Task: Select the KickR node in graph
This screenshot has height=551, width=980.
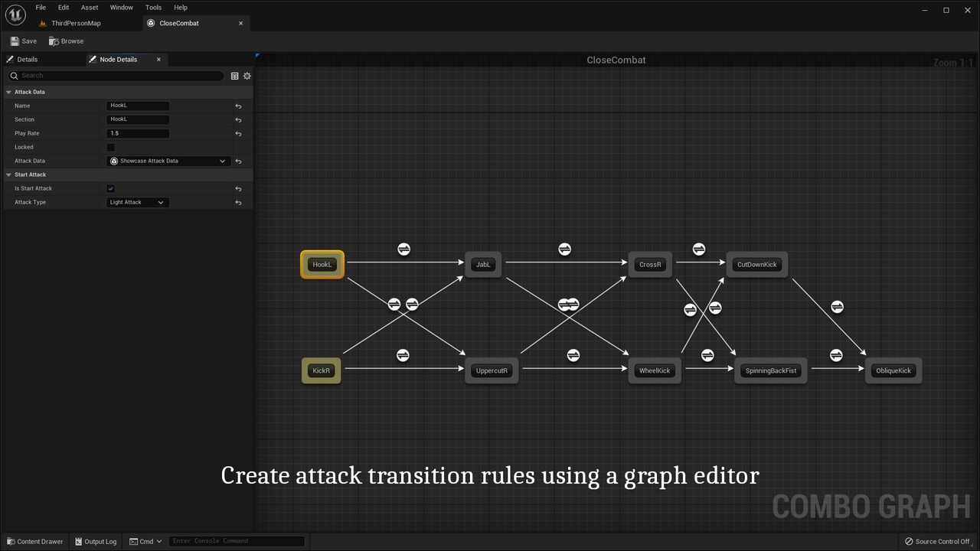Action: point(322,370)
